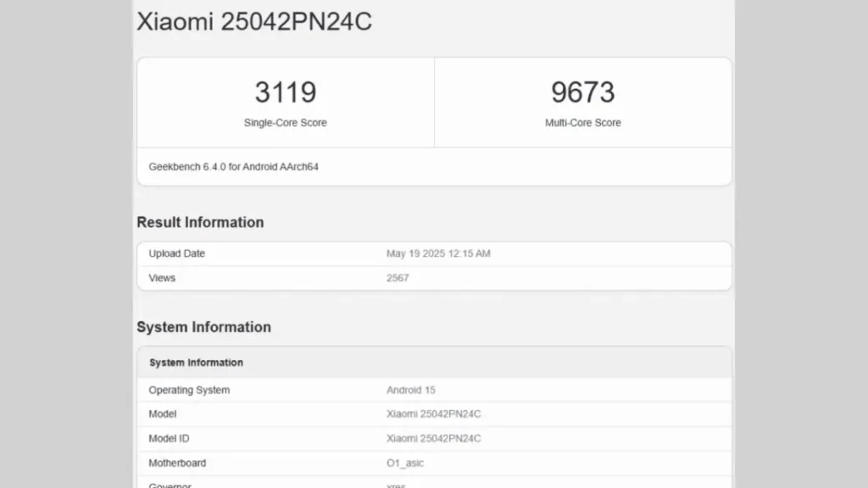868x488 pixels.
Task: Select the May 19 2025 12:15 AM value
Action: (x=438, y=253)
